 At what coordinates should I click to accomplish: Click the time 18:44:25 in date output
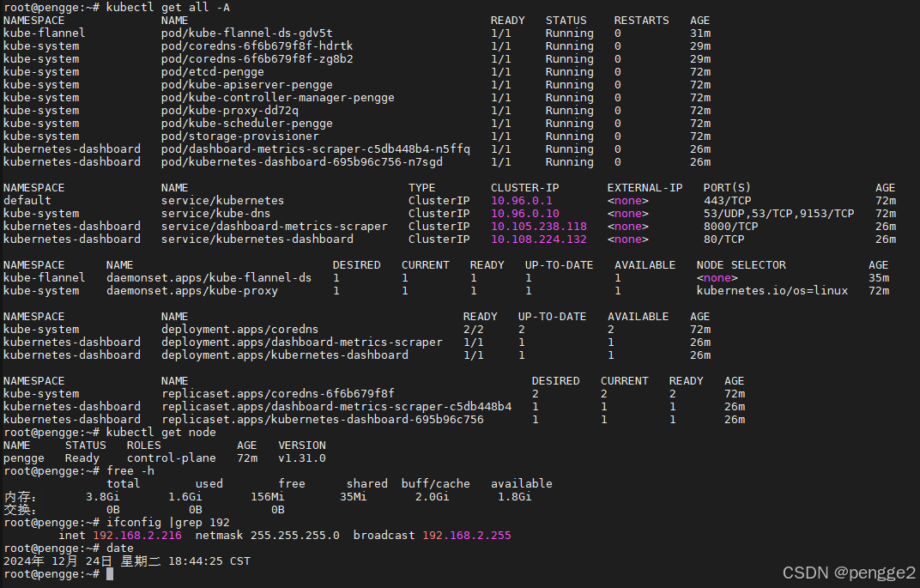196,562
